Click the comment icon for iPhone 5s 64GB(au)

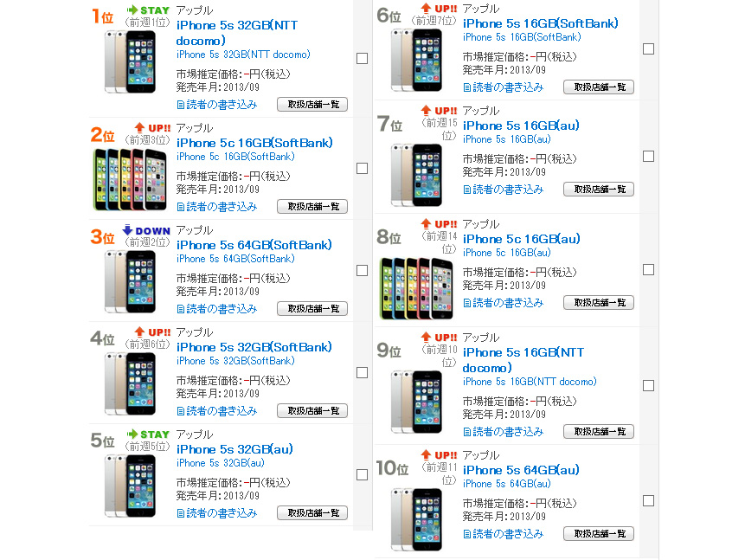click(467, 534)
